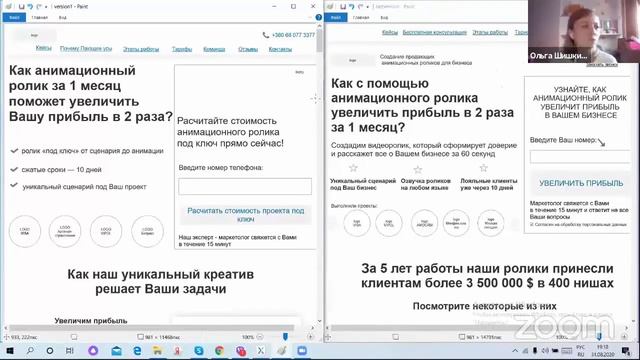Redo action in right Paint window
Image resolution: width=640 pixels, height=360 pixels.
(360, 7)
